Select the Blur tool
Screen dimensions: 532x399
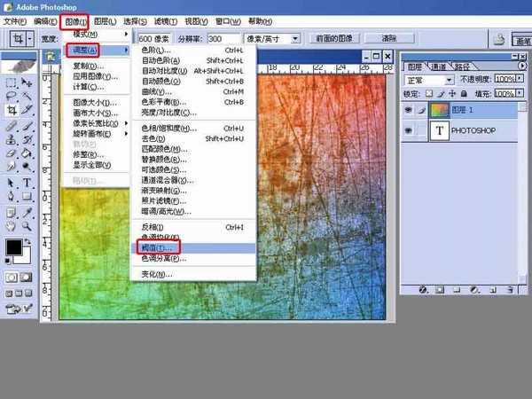11,167
